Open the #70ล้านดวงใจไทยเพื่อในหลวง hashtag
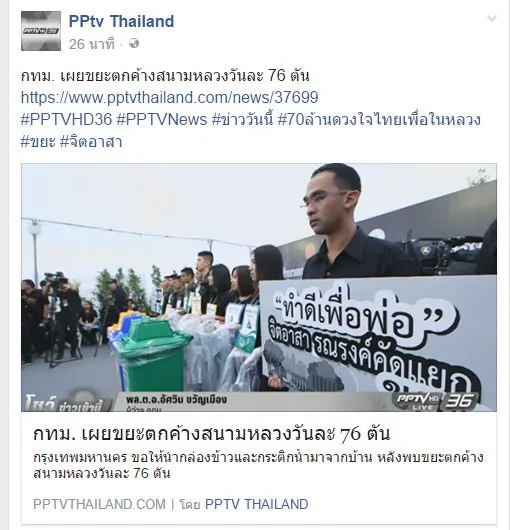The image size is (510, 530). coord(379,119)
